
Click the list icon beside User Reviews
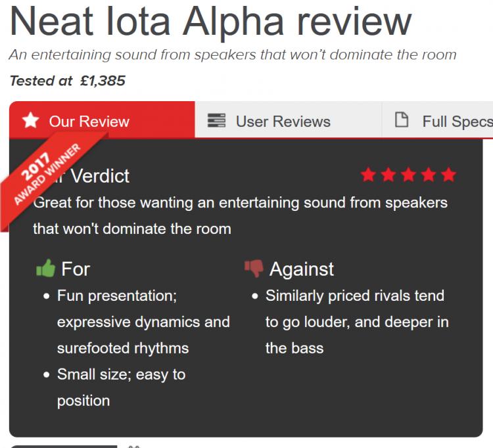216,121
